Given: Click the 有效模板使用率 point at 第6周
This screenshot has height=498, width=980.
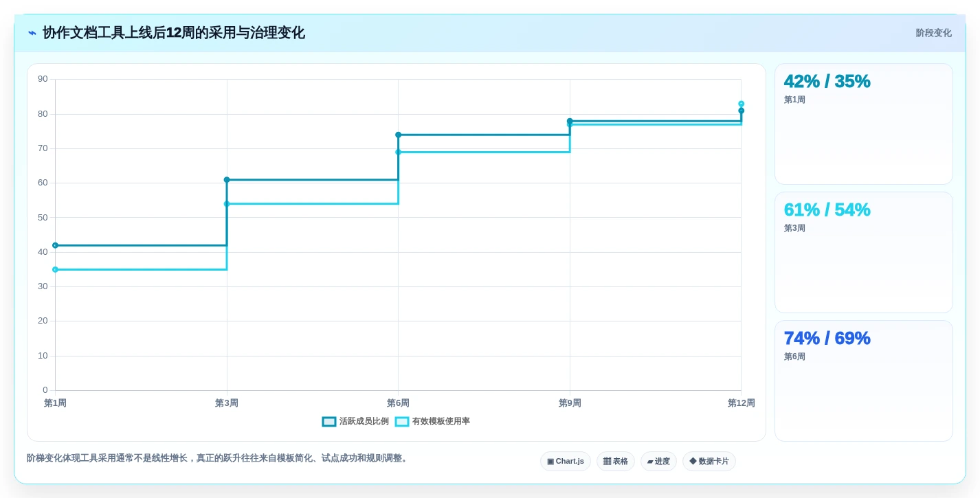Looking at the screenshot, I should [398, 152].
